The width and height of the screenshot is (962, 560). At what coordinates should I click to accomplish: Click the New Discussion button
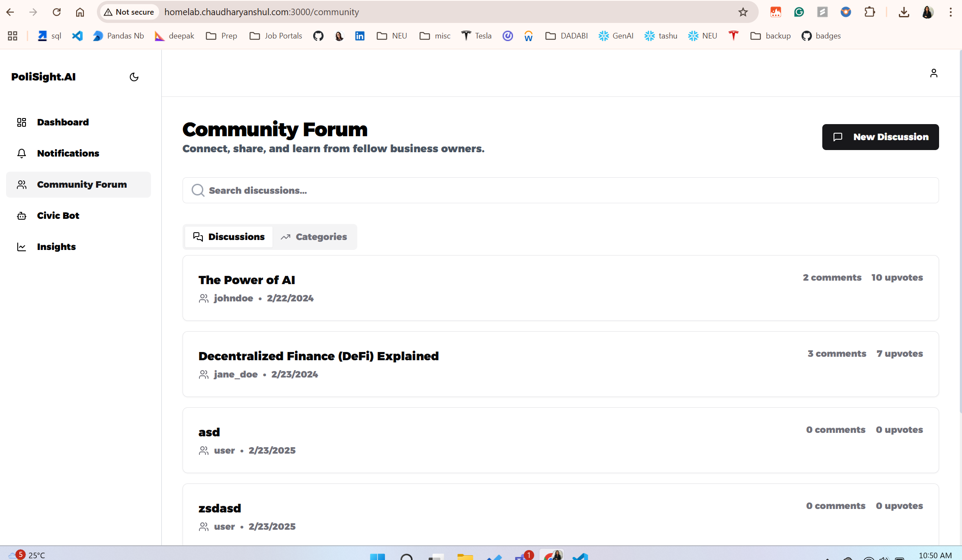(880, 137)
